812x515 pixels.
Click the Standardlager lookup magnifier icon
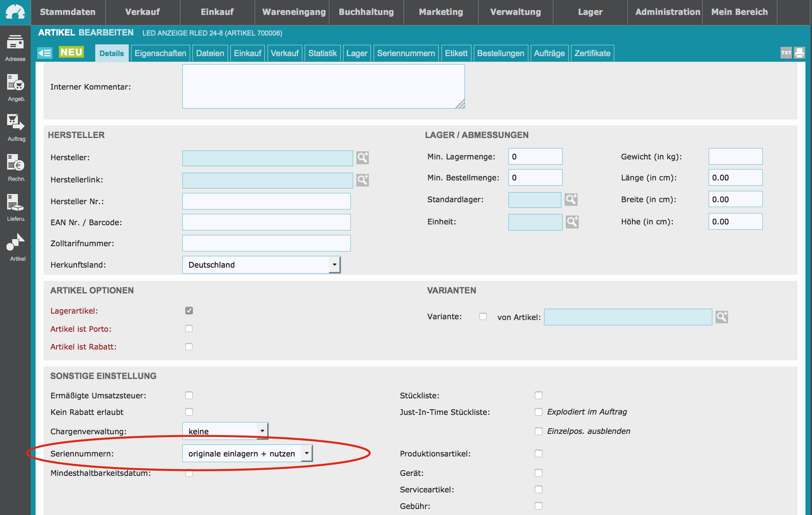[571, 199]
